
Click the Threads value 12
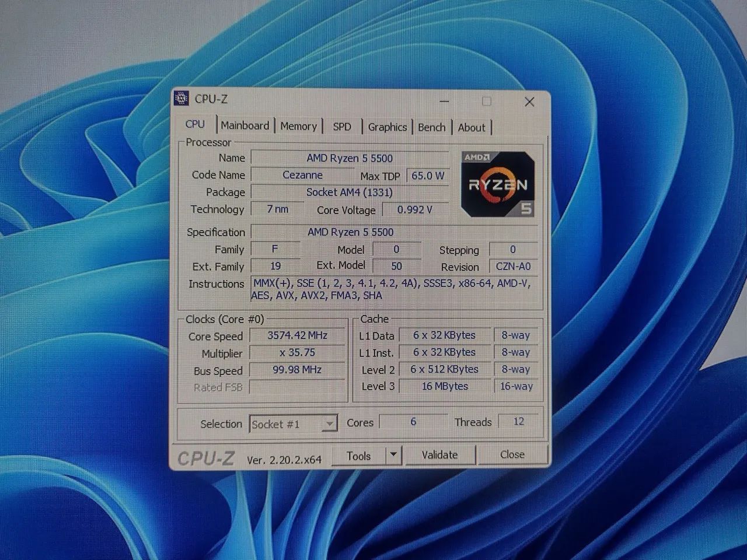pos(519,421)
